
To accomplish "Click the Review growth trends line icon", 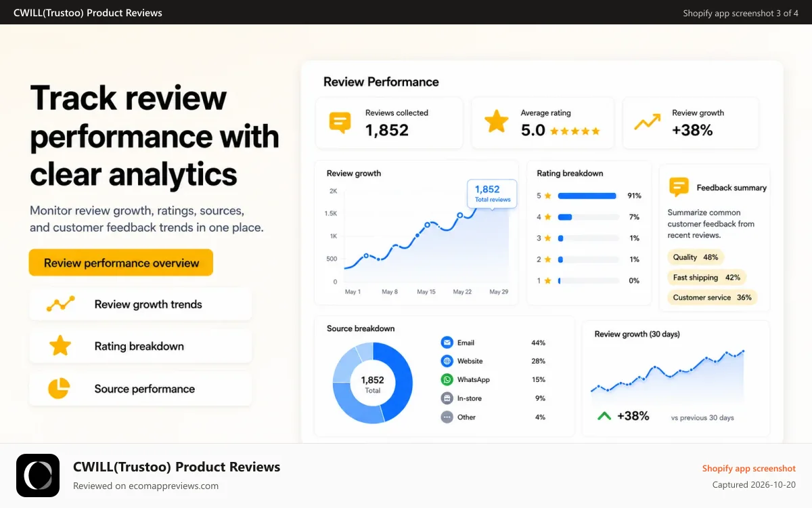I will point(60,304).
